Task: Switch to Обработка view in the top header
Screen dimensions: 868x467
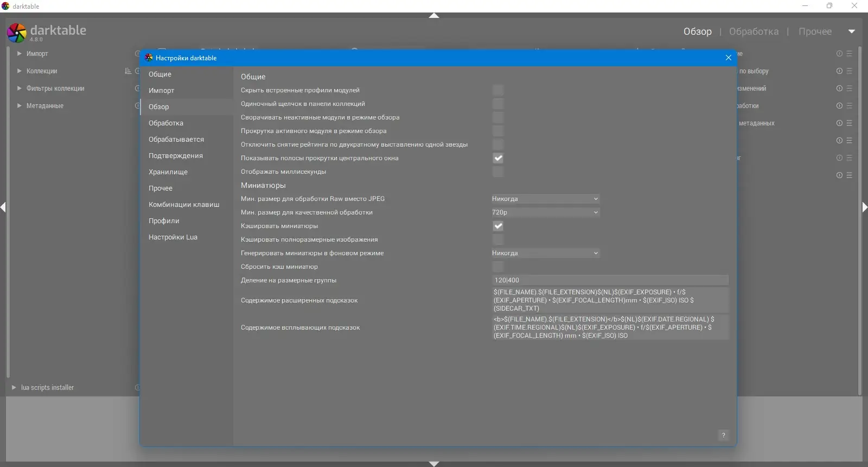Action: (754, 31)
